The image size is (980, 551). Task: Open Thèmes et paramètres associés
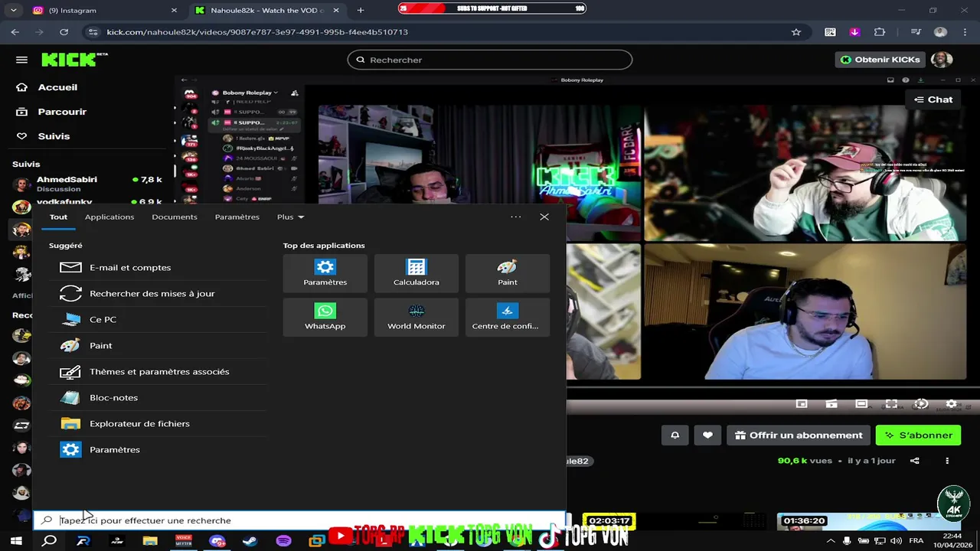tap(159, 371)
